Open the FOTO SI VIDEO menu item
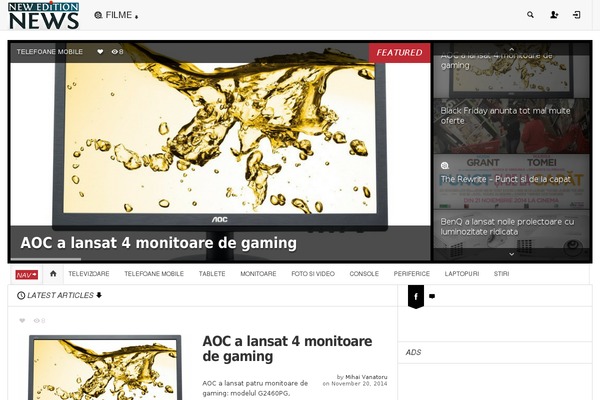 pos(313,274)
